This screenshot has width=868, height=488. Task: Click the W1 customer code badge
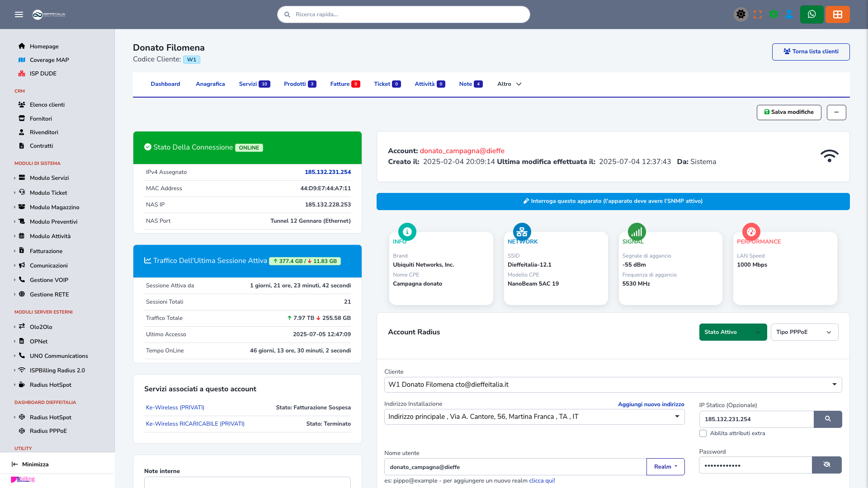192,60
